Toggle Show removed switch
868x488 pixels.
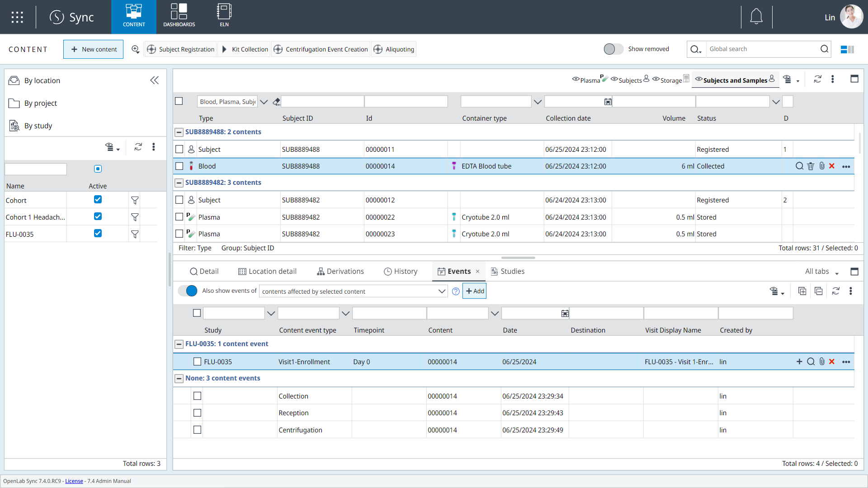coord(613,49)
